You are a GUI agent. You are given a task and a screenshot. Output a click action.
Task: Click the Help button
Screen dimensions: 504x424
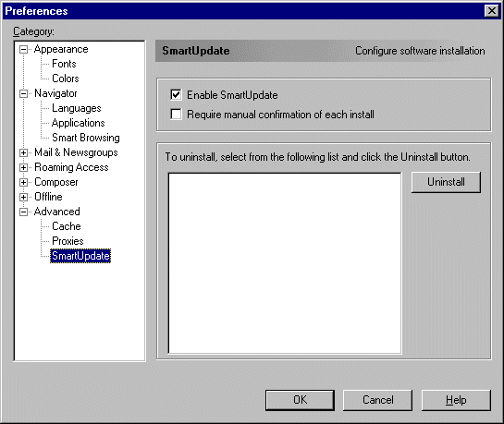(456, 400)
